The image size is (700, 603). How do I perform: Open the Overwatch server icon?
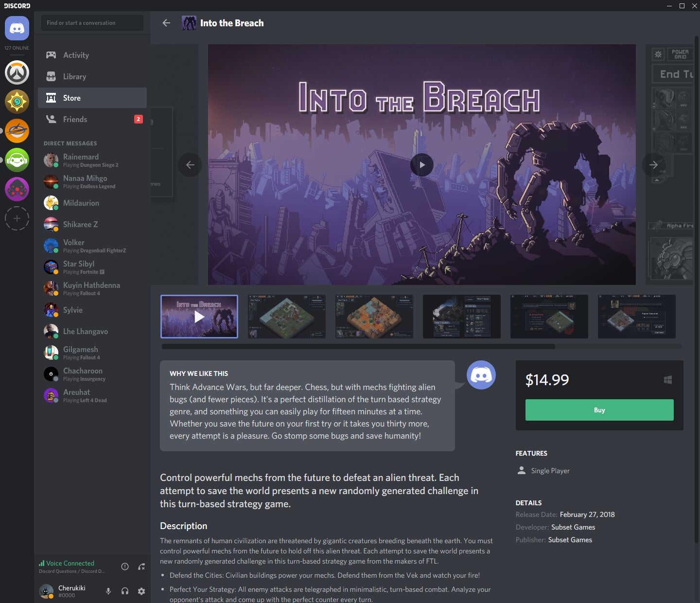17,73
